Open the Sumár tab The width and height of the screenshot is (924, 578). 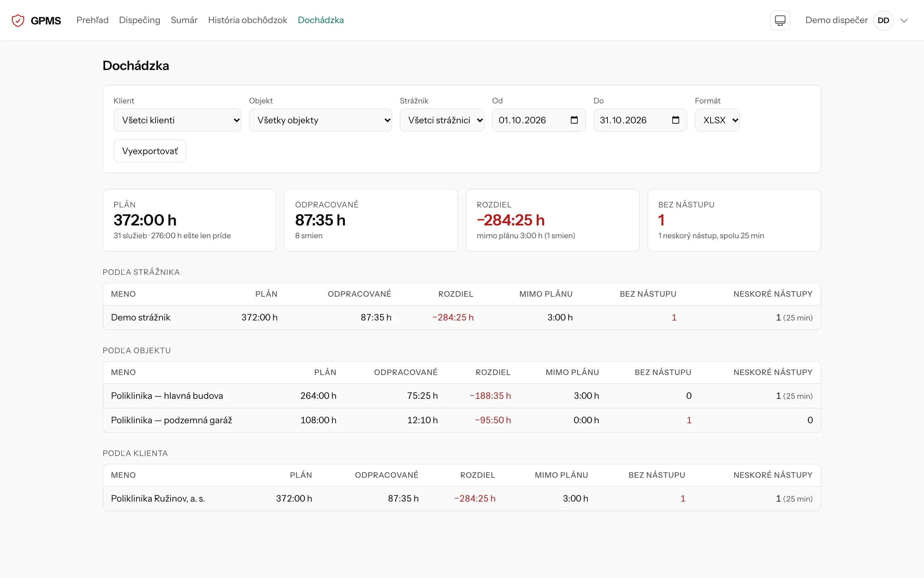coord(184,20)
